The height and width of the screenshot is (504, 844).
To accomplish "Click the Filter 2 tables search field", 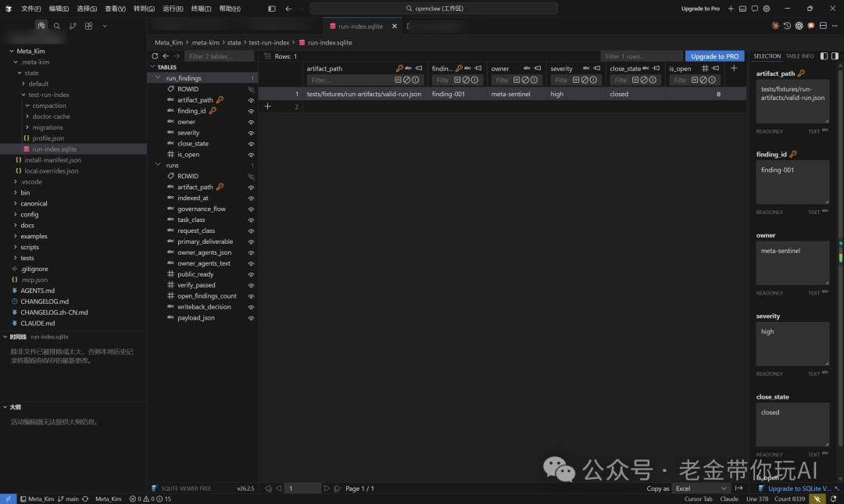I will (x=219, y=56).
